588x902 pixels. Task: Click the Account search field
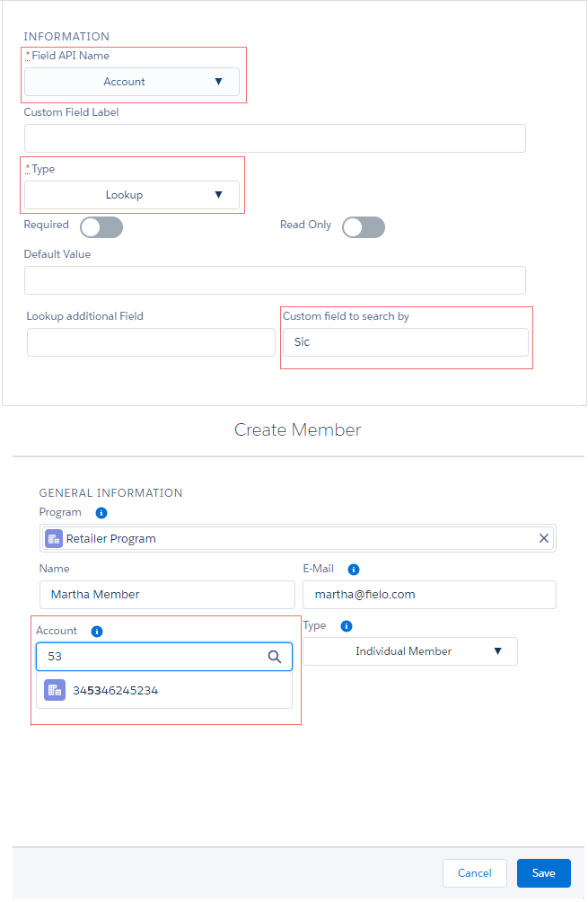pyautogui.click(x=163, y=657)
